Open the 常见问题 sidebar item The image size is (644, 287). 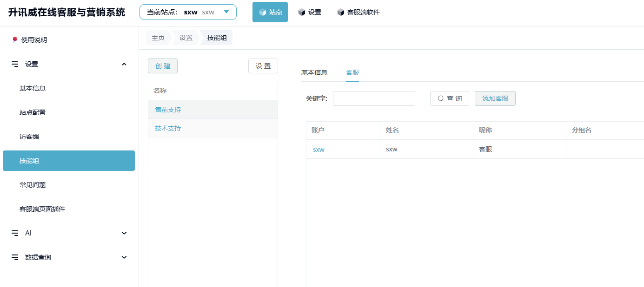tap(33, 185)
